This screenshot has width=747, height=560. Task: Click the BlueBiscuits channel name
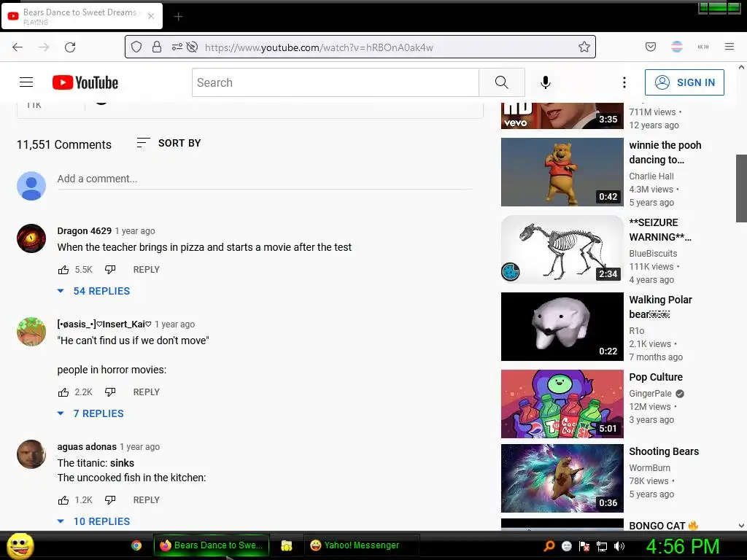pyautogui.click(x=653, y=253)
